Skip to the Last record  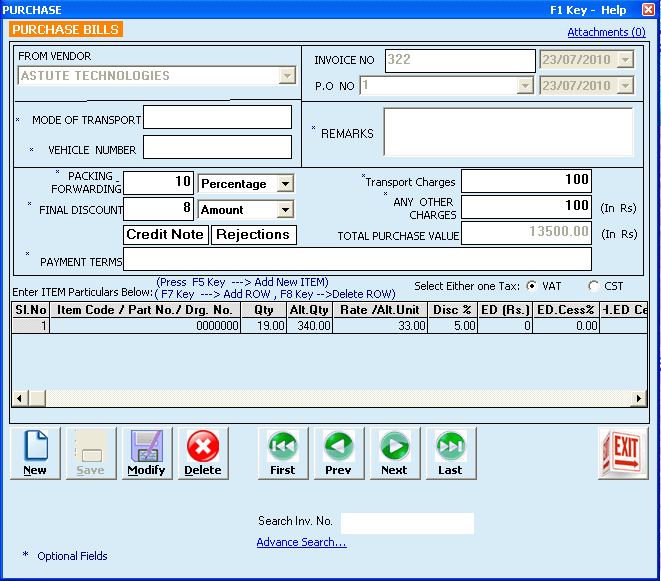tap(450, 453)
